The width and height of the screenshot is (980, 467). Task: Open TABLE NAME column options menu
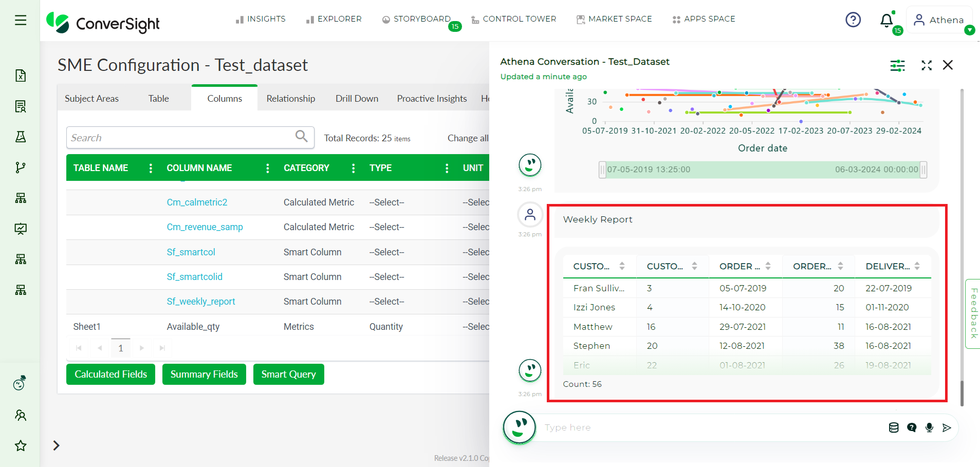(x=151, y=168)
